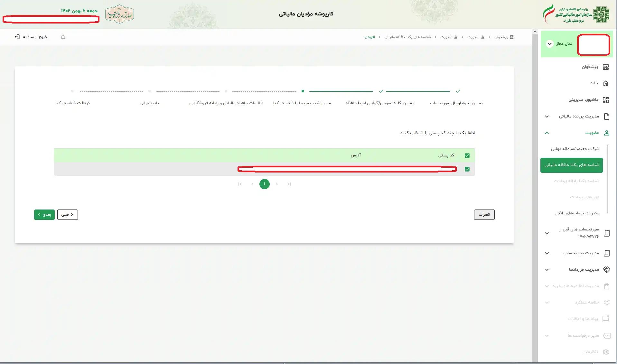This screenshot has height=364, width=617.
Task: Expand the فعال مجاز status dropdown
Action: click(549, 43)
